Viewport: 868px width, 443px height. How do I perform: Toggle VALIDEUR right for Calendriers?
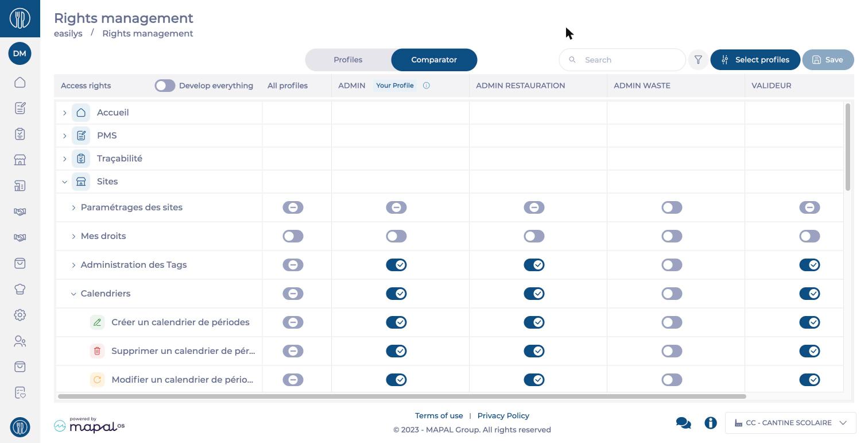(x=809, y=294)
